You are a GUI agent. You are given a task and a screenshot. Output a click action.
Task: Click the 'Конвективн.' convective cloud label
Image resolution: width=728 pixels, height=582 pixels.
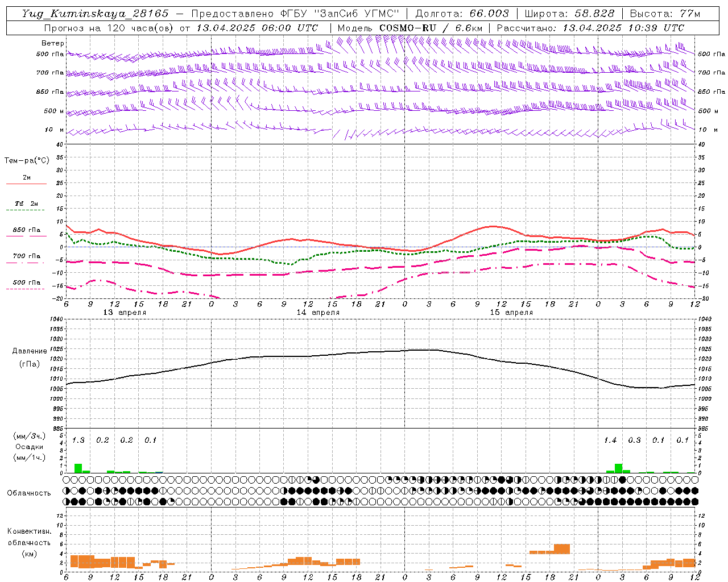click(x=29, y=531)
